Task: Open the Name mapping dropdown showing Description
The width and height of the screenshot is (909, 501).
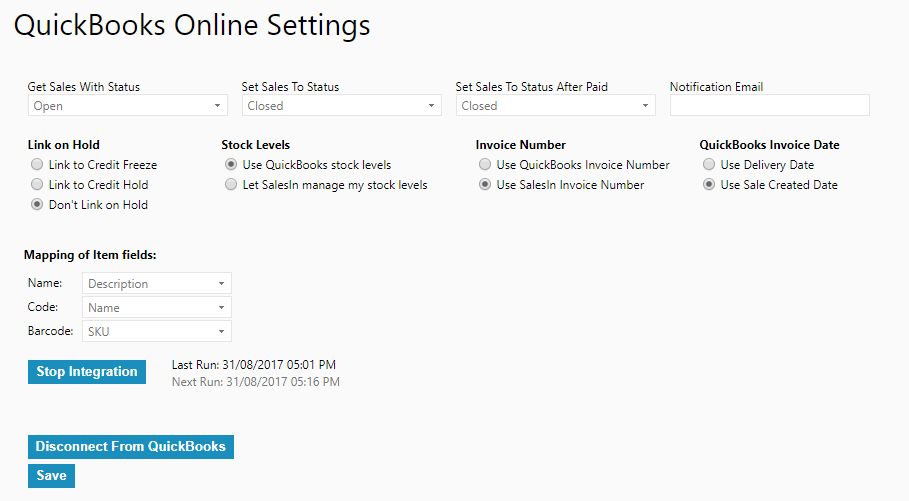Action: coord(157,284)
